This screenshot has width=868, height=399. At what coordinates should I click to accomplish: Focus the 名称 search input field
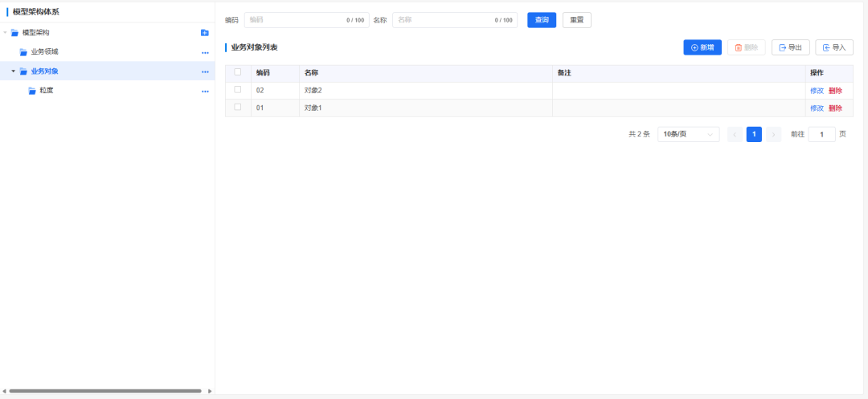pos(455,20)
